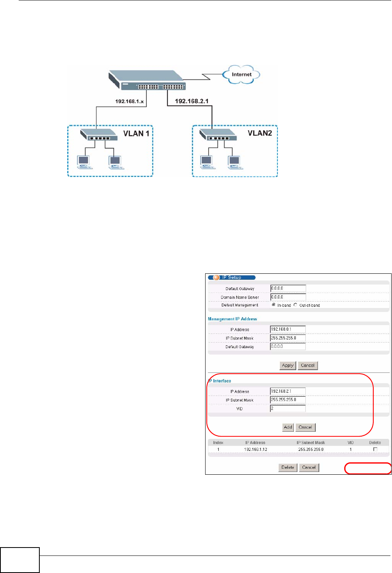
Task: Click the IP Interface address field 192.168.2.1
Action: (x=288, y=392)
